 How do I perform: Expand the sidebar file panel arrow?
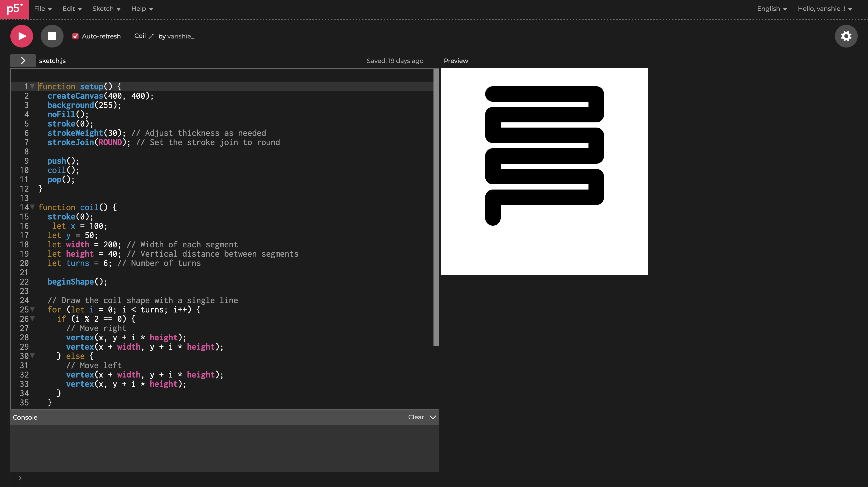point(23,61)
